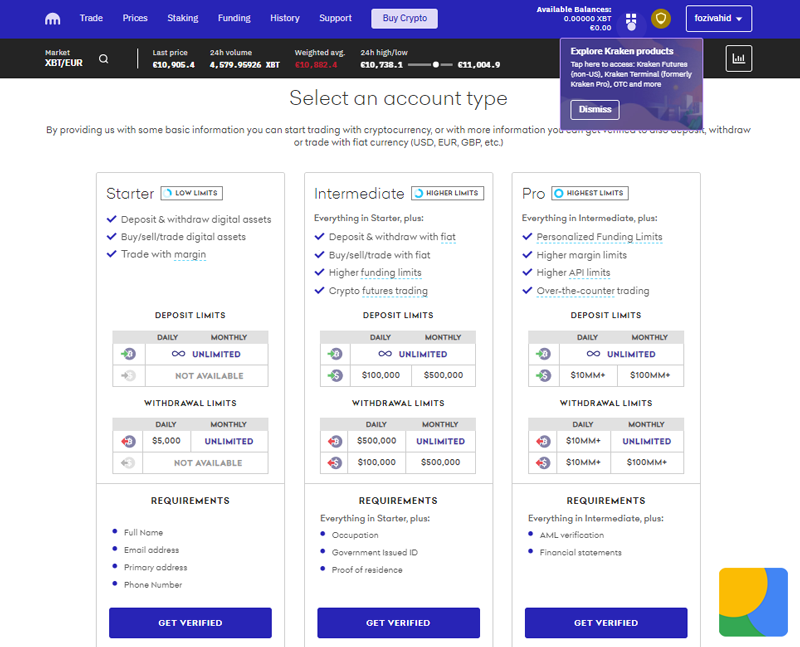Click infinity symbol in Pro deposit limits
This screenshot has height=647, width=800.
pos(593,354)
